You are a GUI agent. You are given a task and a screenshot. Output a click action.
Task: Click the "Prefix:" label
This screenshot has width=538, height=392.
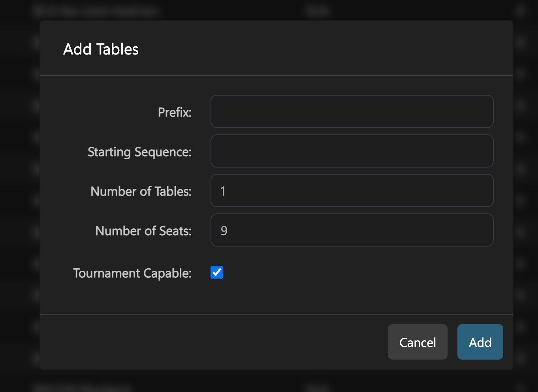(x=175, y=112)
